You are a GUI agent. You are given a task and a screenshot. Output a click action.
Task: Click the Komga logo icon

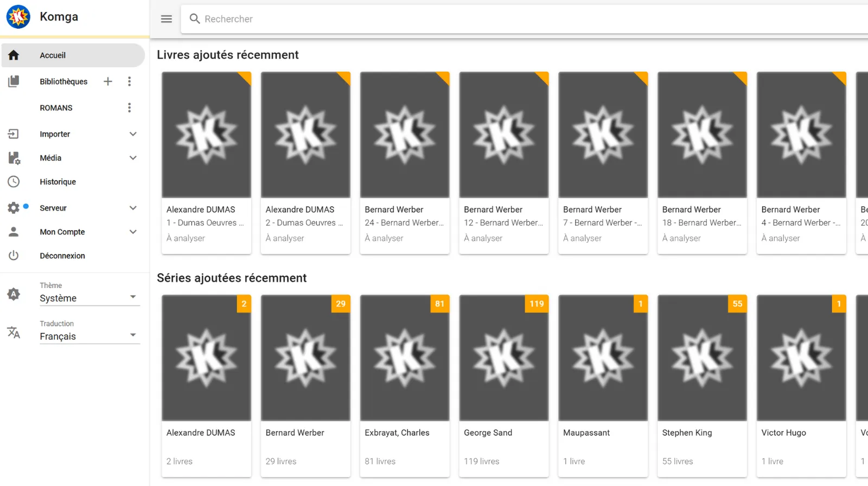pyautogui.click(x=18, y=17)
